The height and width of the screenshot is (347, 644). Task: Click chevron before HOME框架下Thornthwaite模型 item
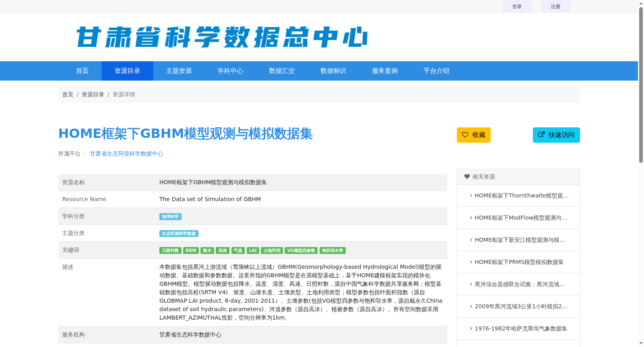coord(471,195)
